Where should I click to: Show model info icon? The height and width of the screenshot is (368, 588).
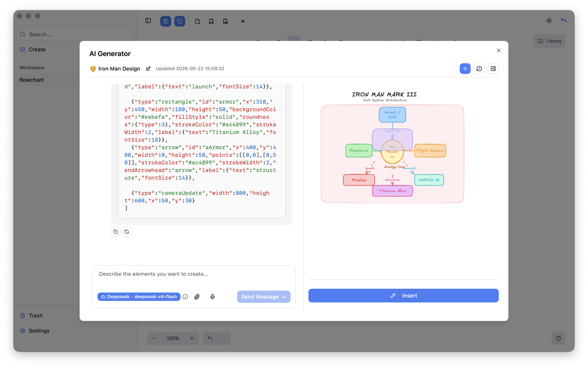tap(185, 297)
